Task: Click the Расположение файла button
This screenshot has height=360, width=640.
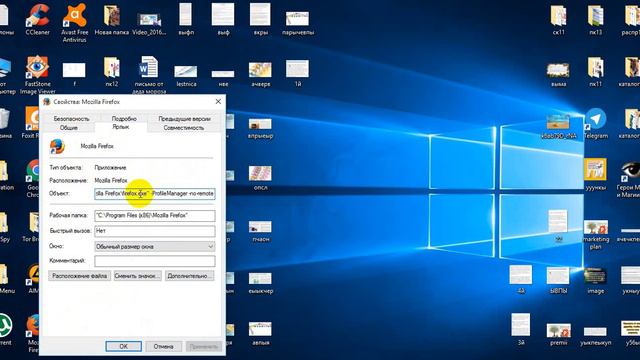Action: [80, 276]
